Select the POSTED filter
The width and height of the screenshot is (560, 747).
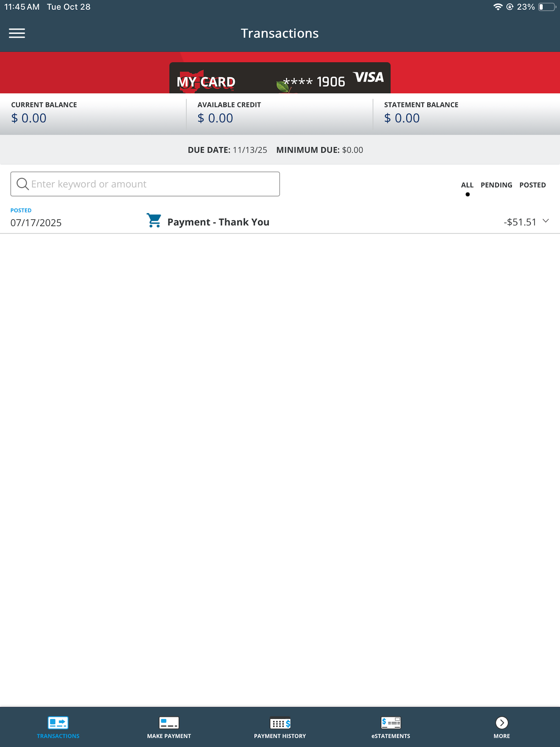point(532,185)
